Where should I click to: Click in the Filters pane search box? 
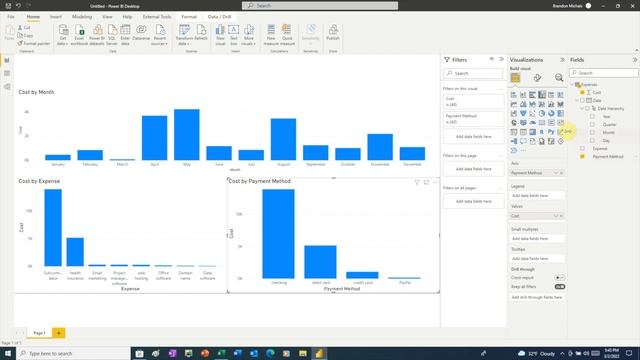(473, 73)
